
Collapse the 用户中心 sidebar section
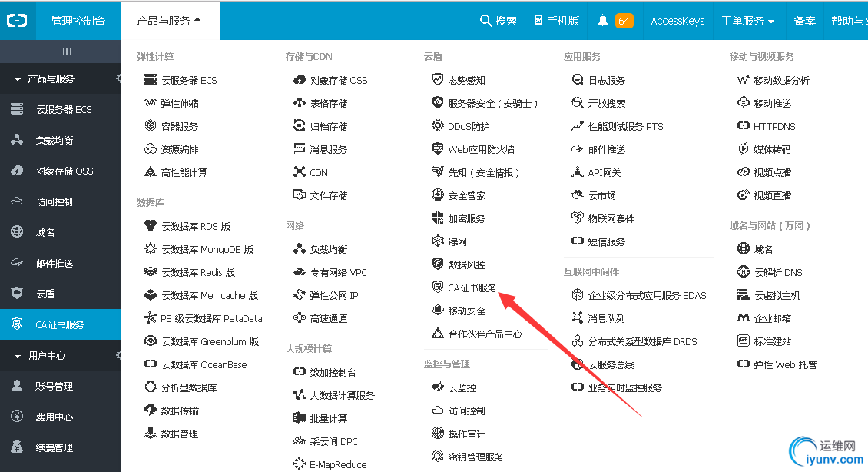click(x=17, y=356)
